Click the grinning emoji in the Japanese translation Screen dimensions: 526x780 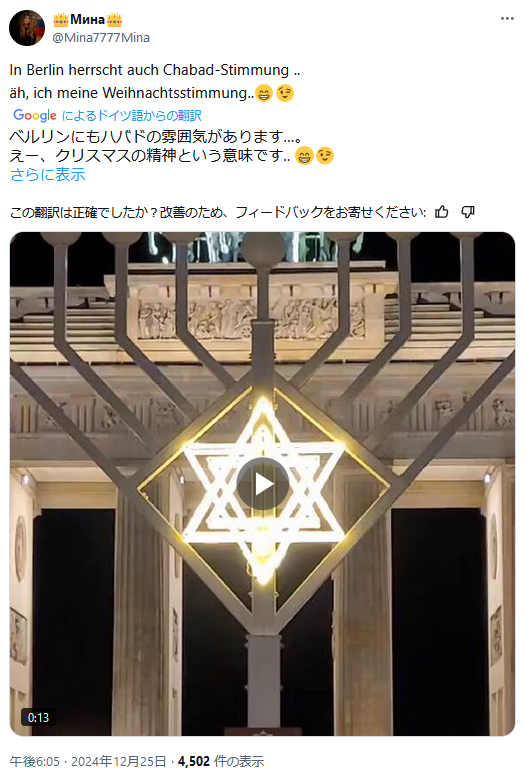304,156
